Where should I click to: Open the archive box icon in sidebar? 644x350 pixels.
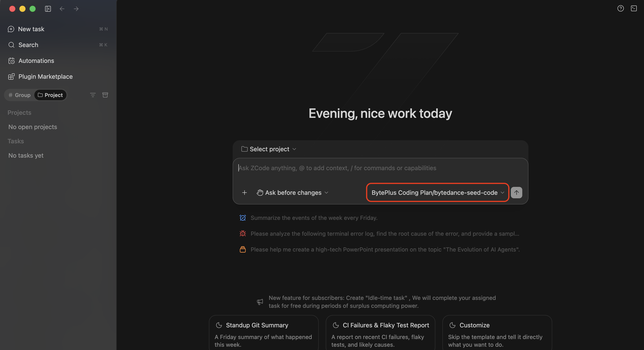click(105, 95)
